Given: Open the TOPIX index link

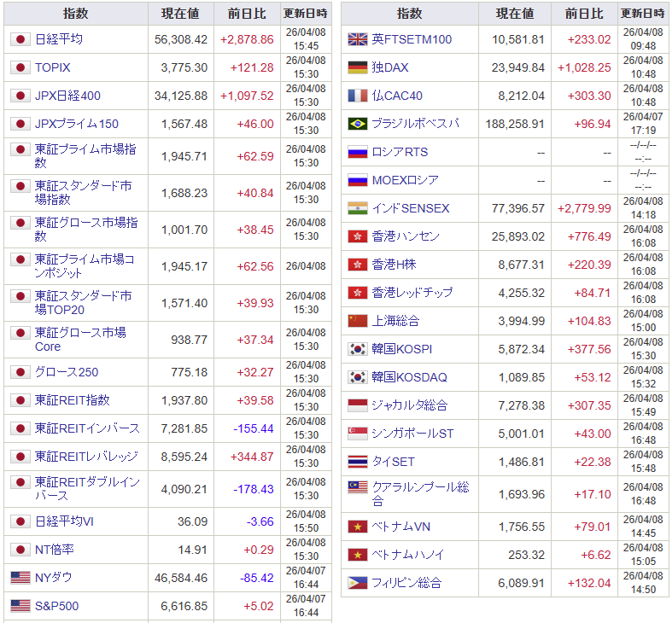Looking at the screenshot, I should [x=53, y=67].
